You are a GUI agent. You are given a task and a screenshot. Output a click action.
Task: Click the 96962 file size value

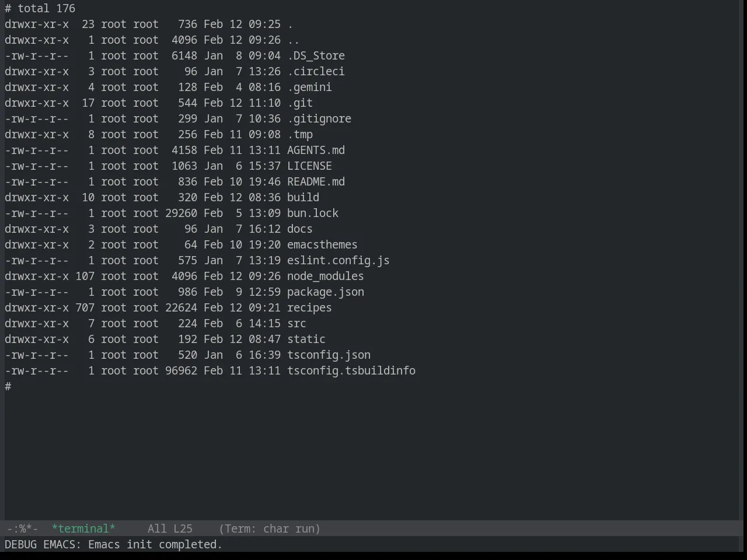coord(181,370)
